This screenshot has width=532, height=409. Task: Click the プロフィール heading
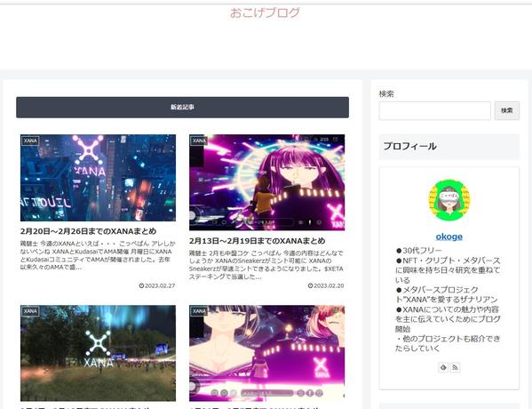[449, 147]
